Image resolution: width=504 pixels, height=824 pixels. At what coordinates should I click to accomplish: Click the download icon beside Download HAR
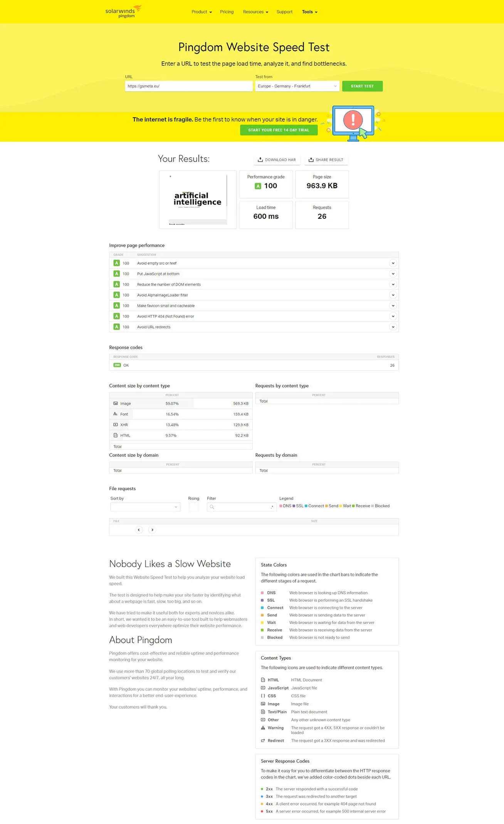pos(260,160)
